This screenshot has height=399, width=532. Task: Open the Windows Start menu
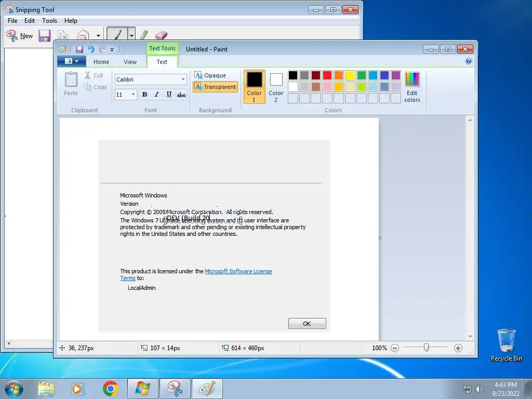pos(14,389)
